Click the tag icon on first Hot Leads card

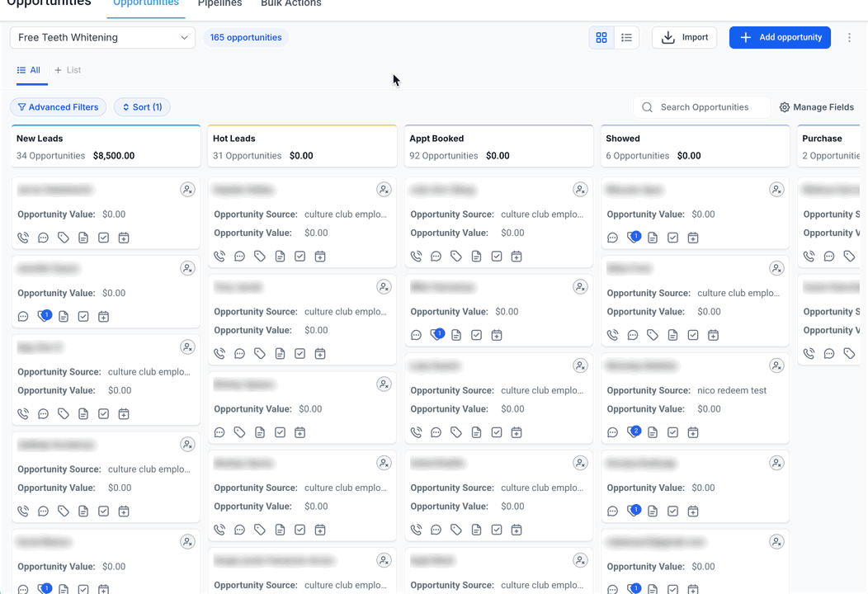click(x=260, y=257)
